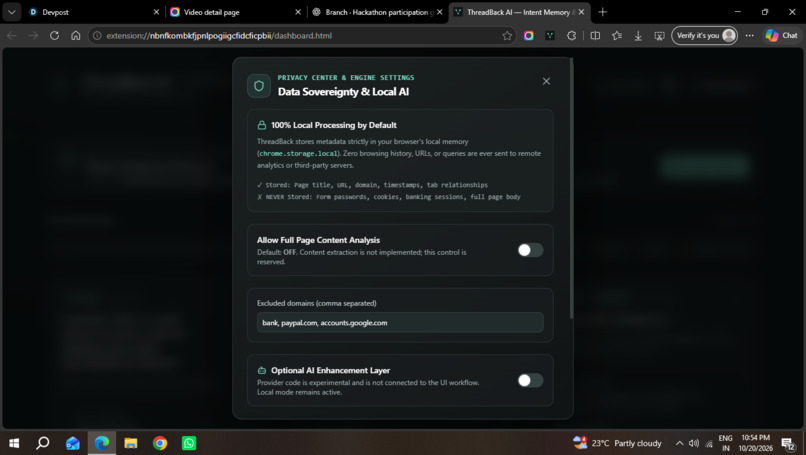This screenshot has width=806, height=455.
Task: Open File Explorer from taskbar
Action: tap(131, 443)
